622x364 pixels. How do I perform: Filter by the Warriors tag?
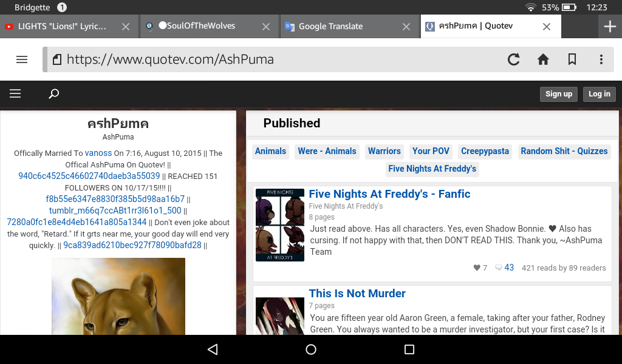pos(384,151)
